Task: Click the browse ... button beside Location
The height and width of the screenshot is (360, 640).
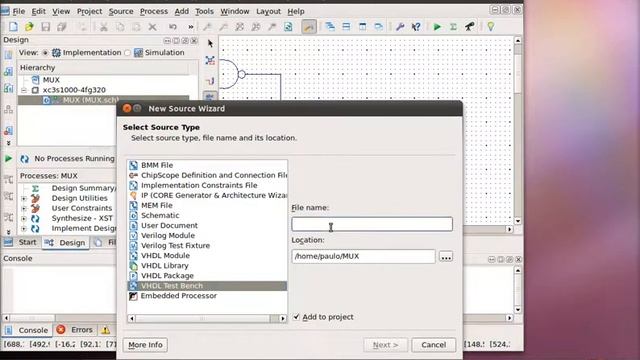Action: pos(446,257)
